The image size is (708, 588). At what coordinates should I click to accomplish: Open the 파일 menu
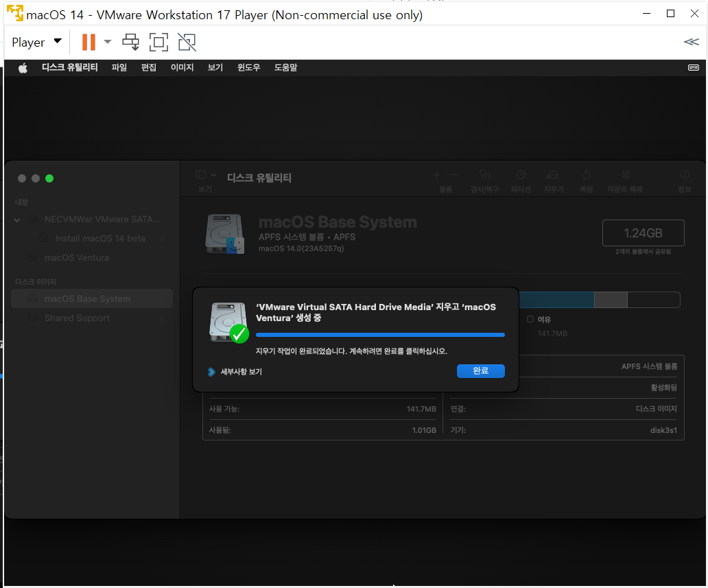click(x=119, y=67)
